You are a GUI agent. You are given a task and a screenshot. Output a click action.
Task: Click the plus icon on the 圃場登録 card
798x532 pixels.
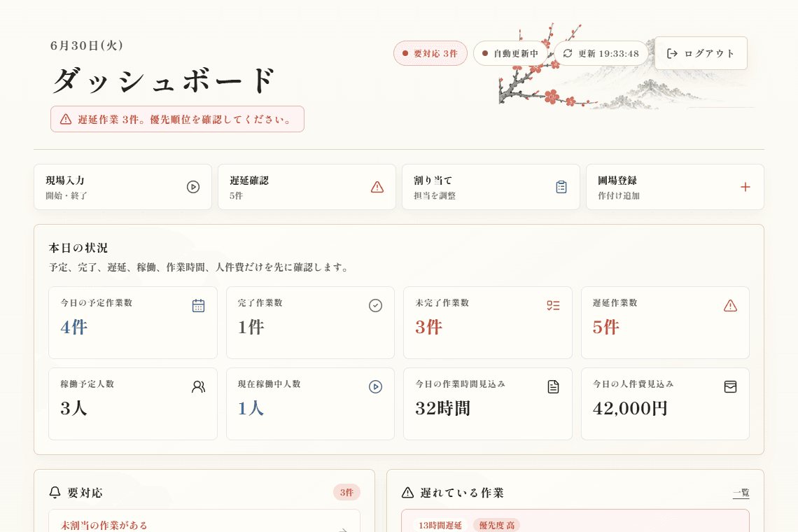(745, 187)
